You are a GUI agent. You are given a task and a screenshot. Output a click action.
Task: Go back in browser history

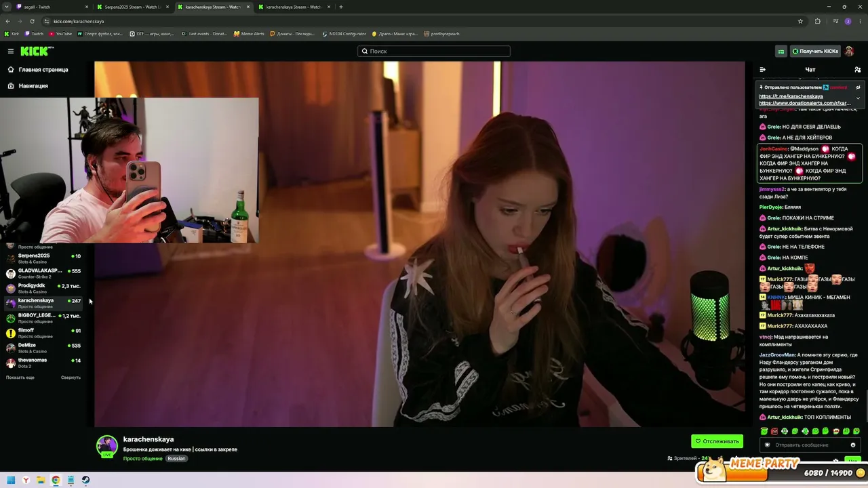pos(8,21)
